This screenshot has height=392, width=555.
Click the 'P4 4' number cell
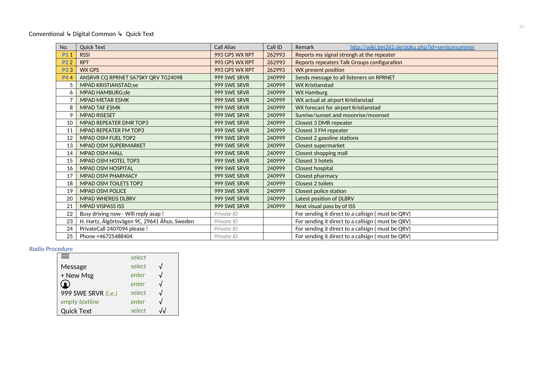point(66,77)
